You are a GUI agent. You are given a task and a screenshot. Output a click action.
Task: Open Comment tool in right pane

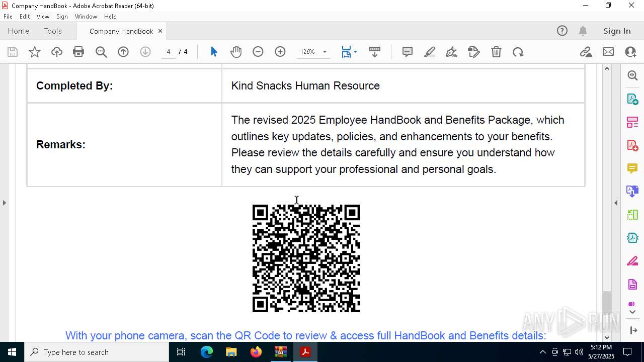632,168
